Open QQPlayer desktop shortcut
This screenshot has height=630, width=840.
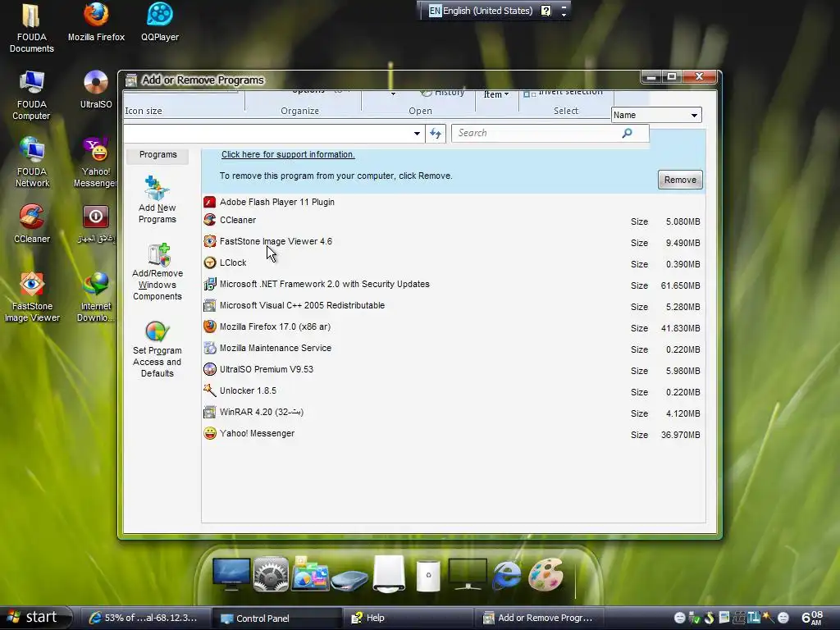[x=160, y=22]
